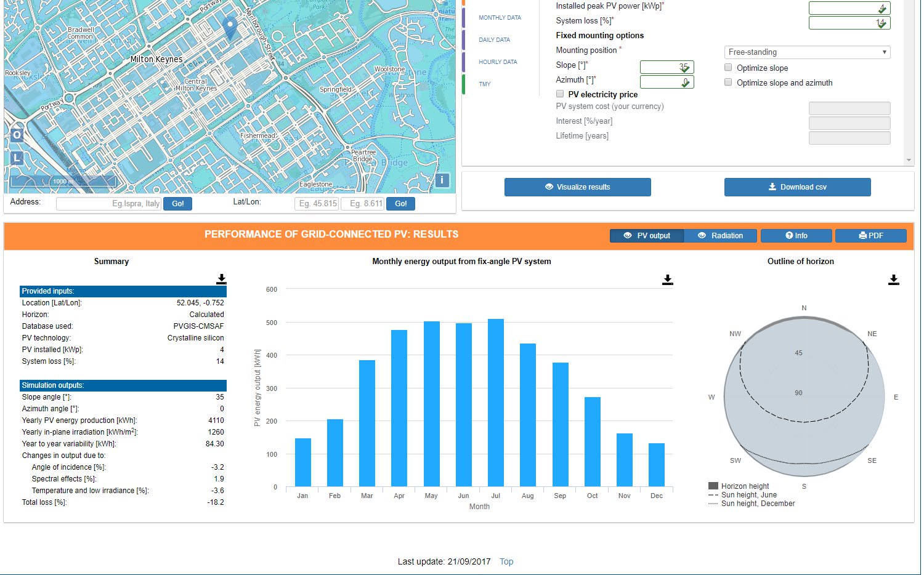Toggle the L map layer button

tap(17, 158)
